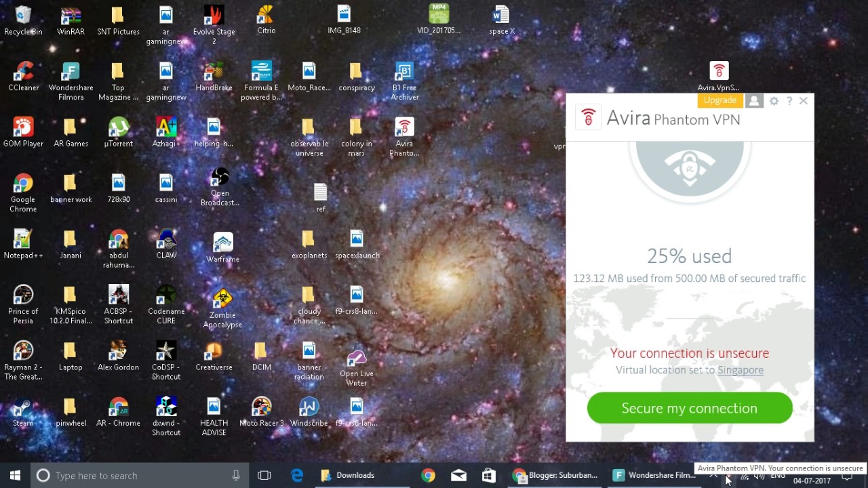Select the Windscribe desktop icon

pos(309,412)
